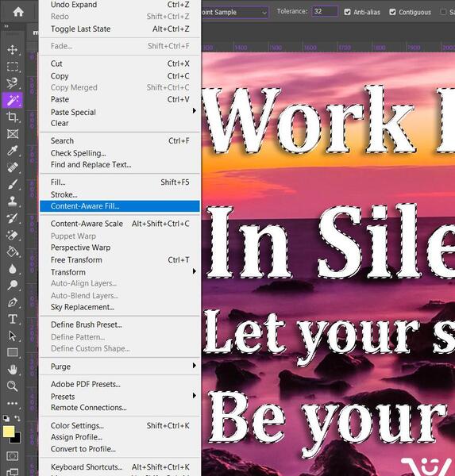455x476 pixels.
Task: Select the Horizontal Type tool
Action: pos(13,319)
